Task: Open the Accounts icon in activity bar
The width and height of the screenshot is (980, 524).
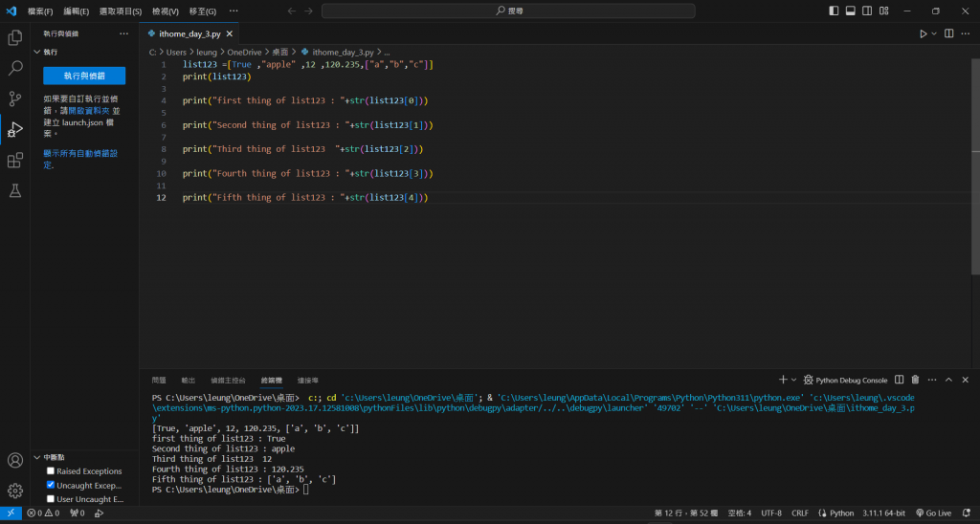Action: (15, 460)
